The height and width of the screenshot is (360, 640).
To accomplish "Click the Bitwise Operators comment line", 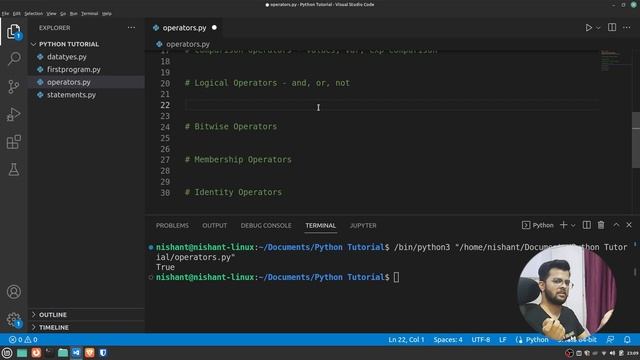I will (231, 127).
